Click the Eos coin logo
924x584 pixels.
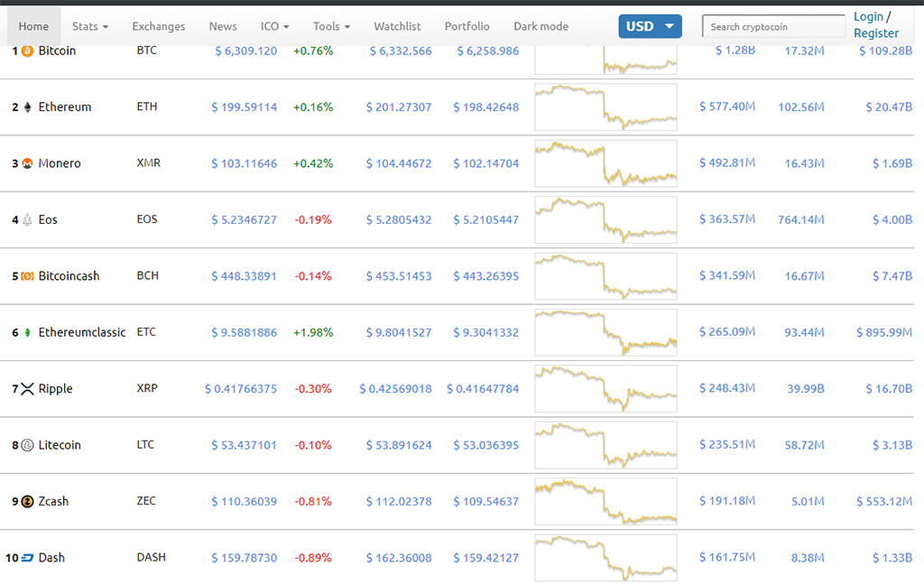(26, 219)
